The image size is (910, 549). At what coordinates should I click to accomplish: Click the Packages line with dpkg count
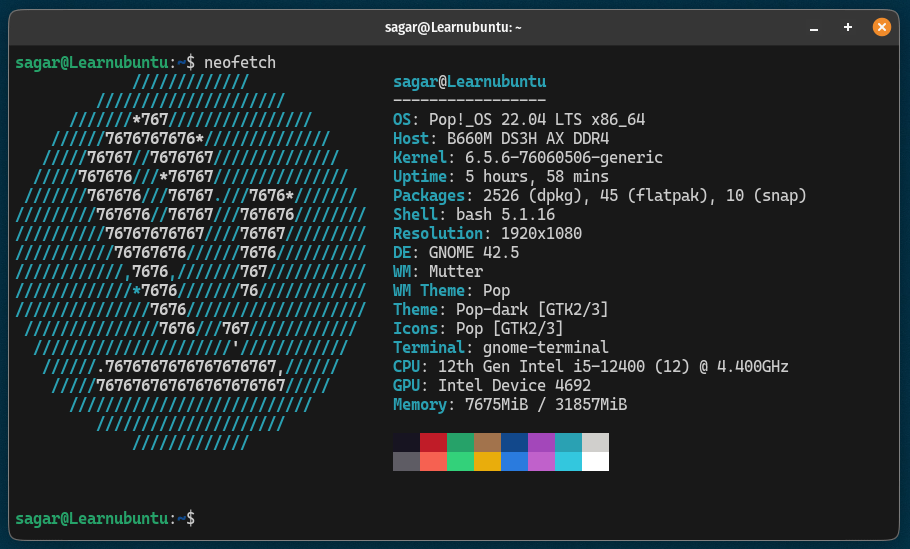tap(600, 196)
